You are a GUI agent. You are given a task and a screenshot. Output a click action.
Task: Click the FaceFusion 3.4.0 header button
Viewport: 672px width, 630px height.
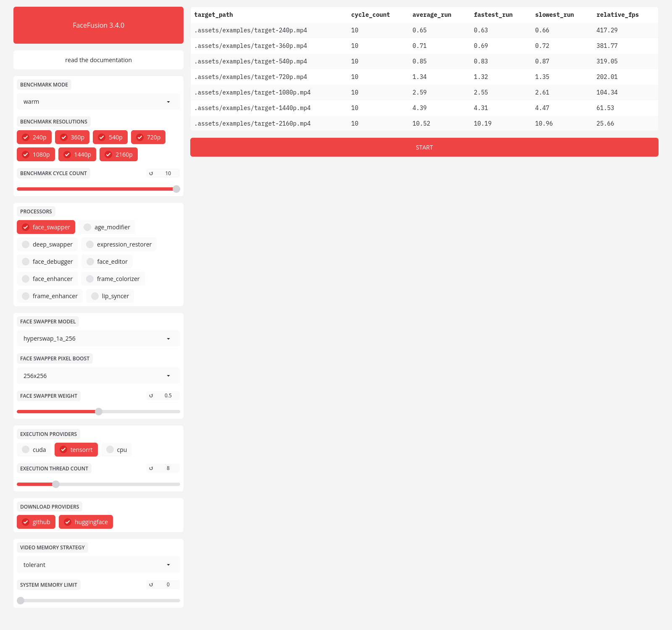point(98,25)
